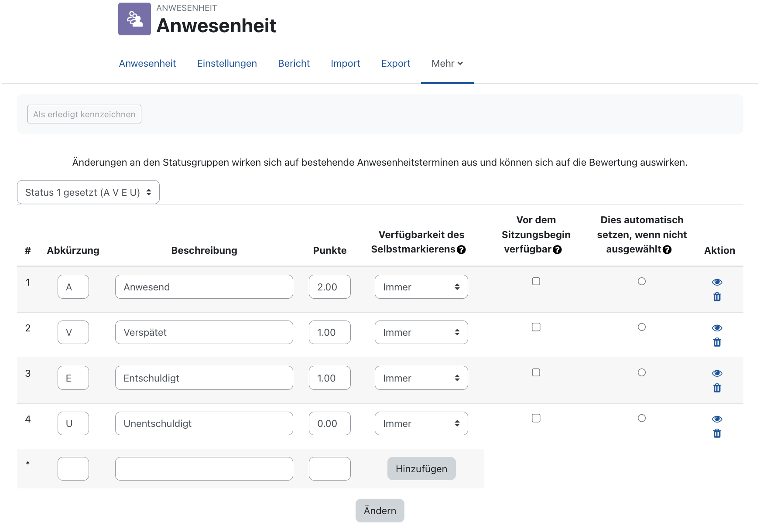Apply changes with the Ändern button

tap(380, 510)
